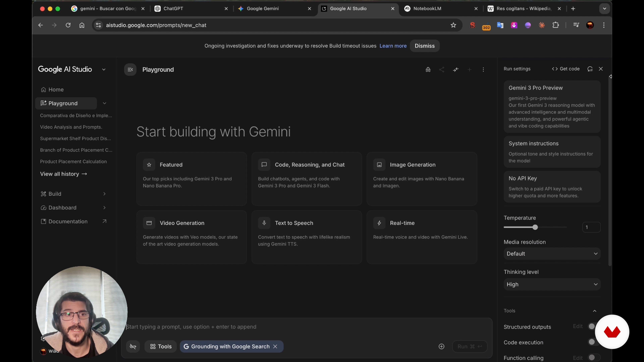Switch to the NotebookLM tab

[441, 9]
